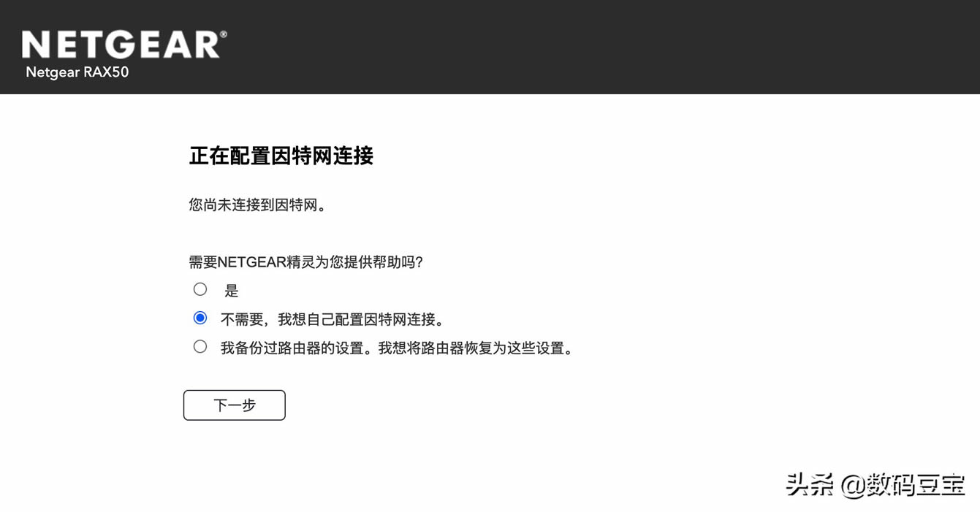Click the 头条 watermark logo text
This screenshot has width=980, height=512.
coord(809,484)
